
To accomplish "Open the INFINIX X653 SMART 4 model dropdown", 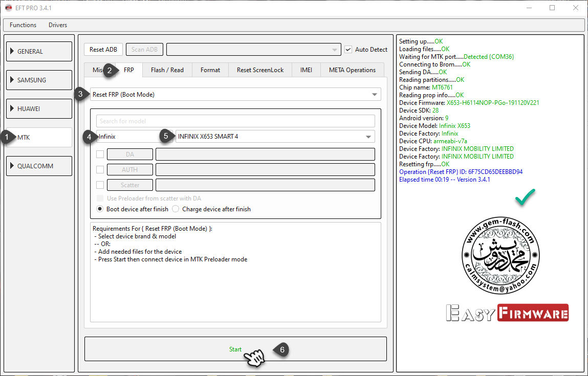I will (275, 137).
